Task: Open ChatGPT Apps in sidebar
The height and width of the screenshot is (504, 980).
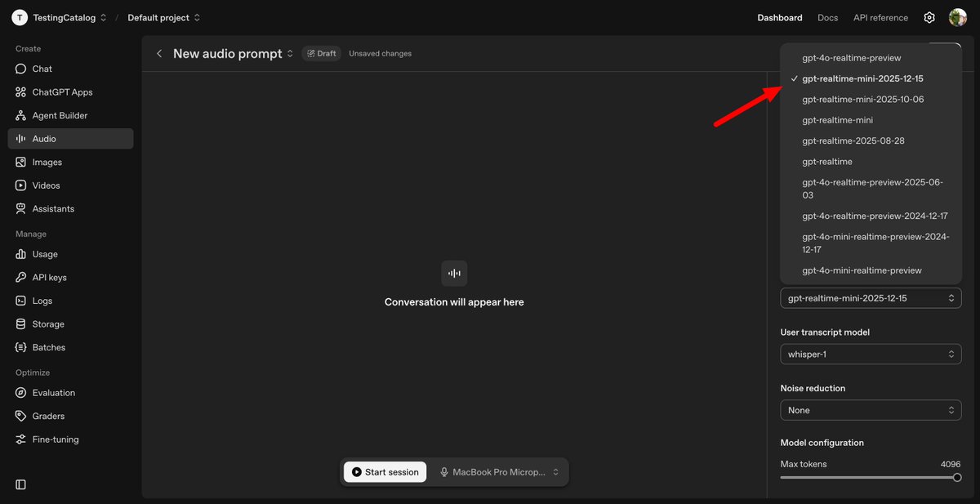Action: [x=70, y=92]
